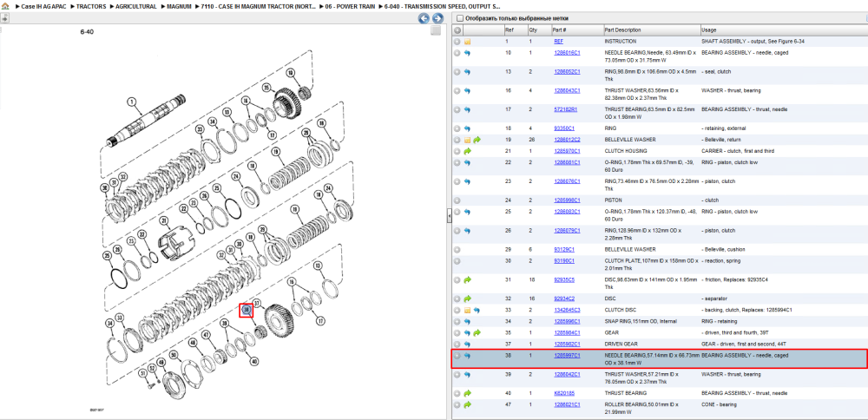Click the plus icon on Ref 29 row
The height and width of the screenshot is (420, 868).
click(457, 249)
